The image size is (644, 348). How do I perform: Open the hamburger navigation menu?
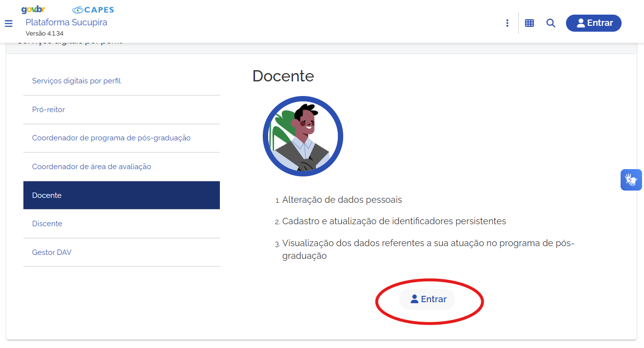point(8,23)
